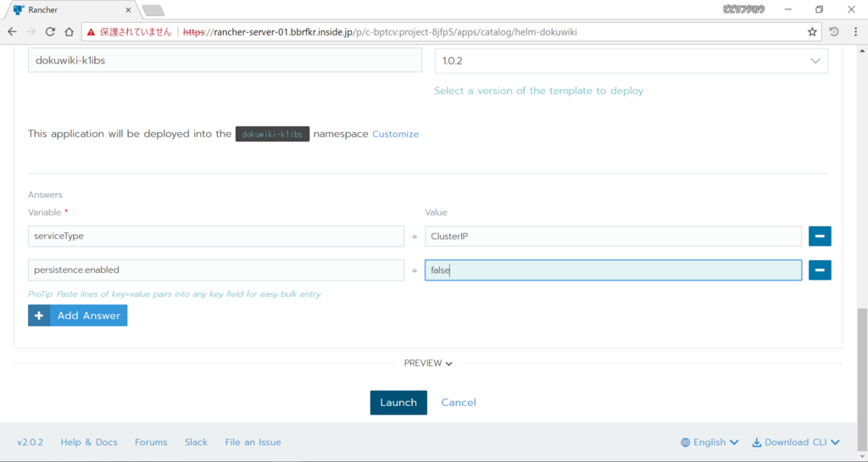This screenshot has width=868, height=462.
Task: Reload the Rancher page
Action: click(x=50, y=32)
